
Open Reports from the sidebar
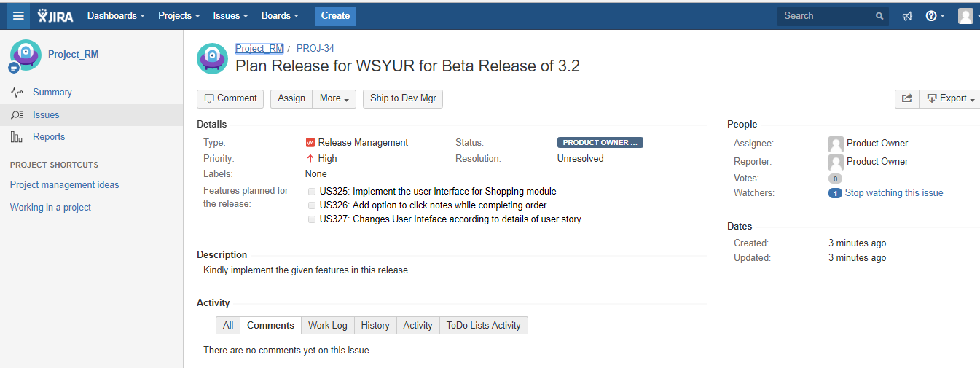click(x=49, y=137)
